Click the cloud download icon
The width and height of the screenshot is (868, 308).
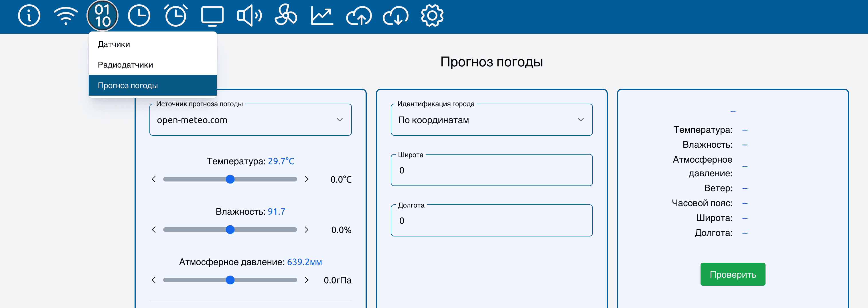coord(395,15)
